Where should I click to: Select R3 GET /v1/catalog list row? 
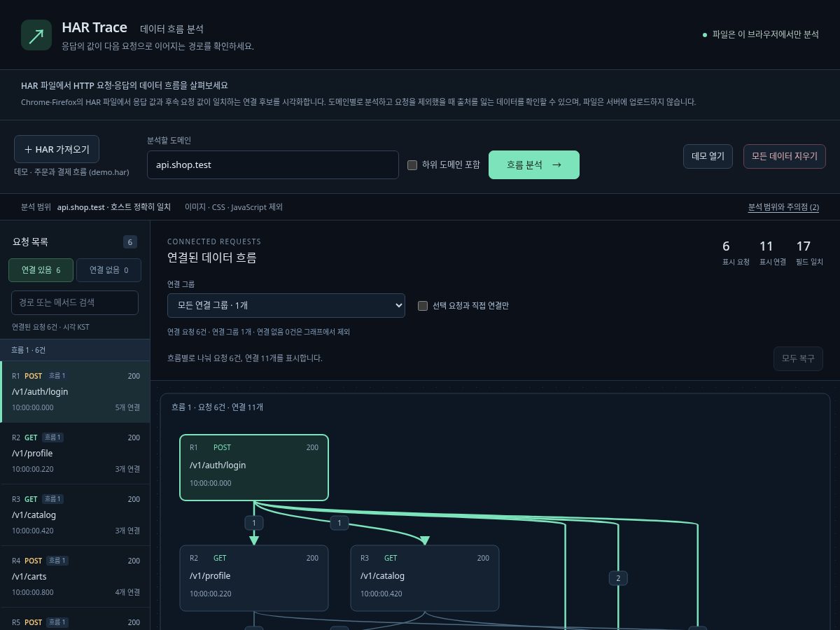[75, 515]
